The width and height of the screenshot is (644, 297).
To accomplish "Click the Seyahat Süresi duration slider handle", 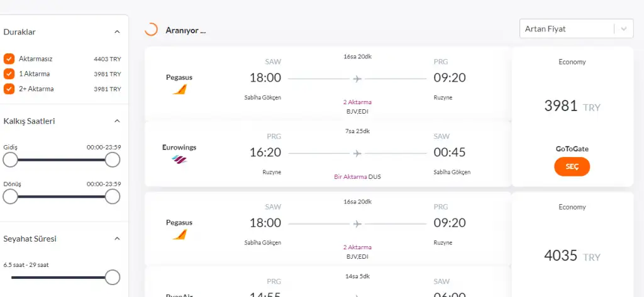I will pos(113,277).
